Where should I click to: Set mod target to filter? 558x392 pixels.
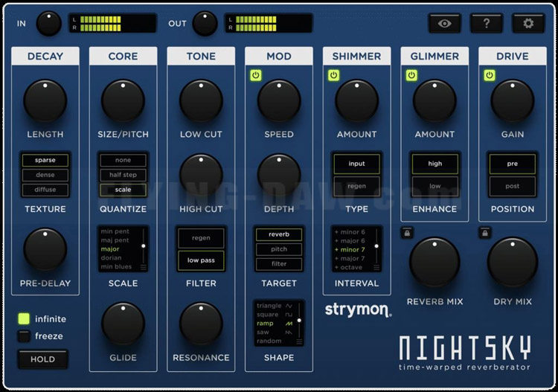(x=279, y=264)
